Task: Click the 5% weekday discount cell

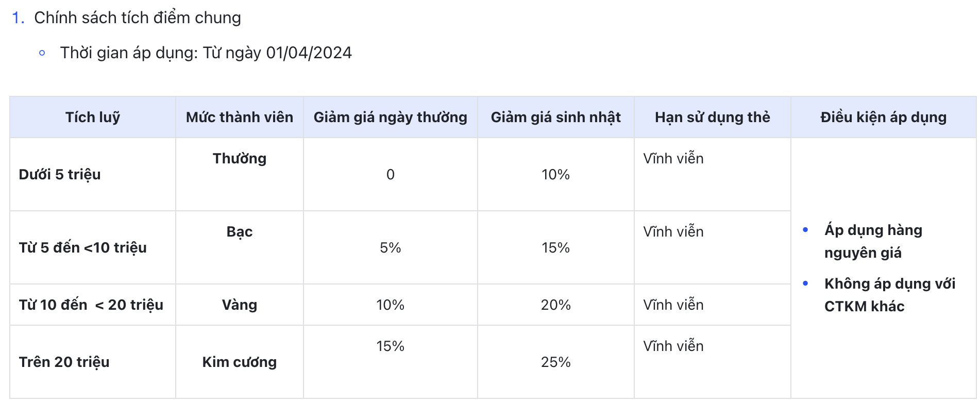Action: [390, 248]
